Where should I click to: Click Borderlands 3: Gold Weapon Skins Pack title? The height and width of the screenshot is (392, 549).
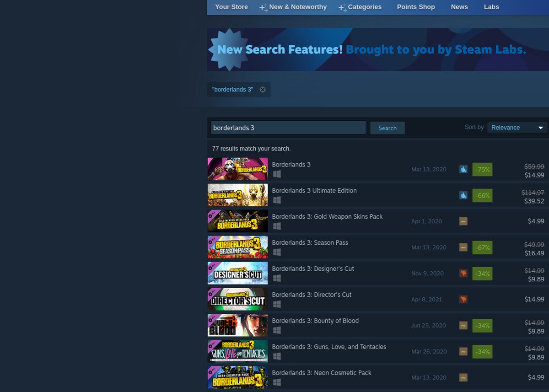click(327, 217)
